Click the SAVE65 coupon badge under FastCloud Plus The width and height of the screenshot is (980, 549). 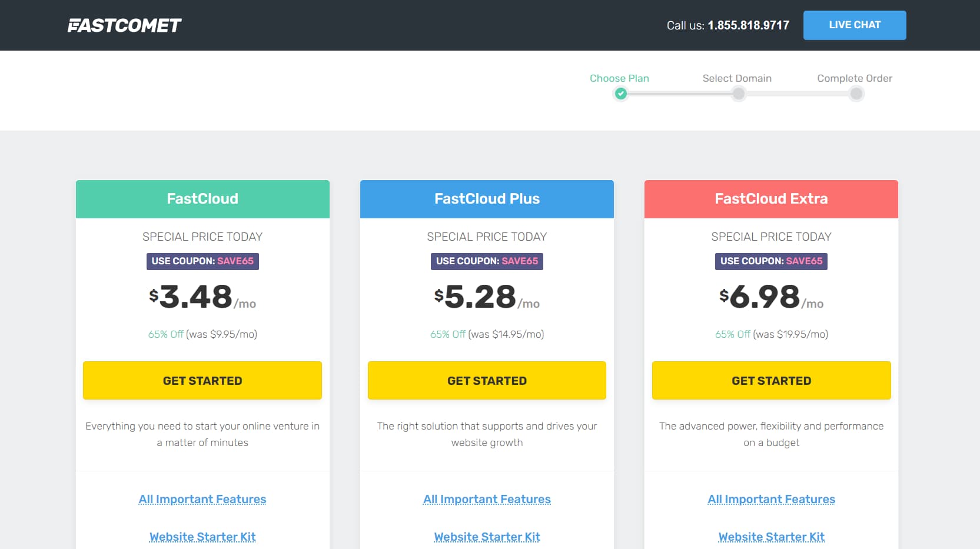(487, 261)
